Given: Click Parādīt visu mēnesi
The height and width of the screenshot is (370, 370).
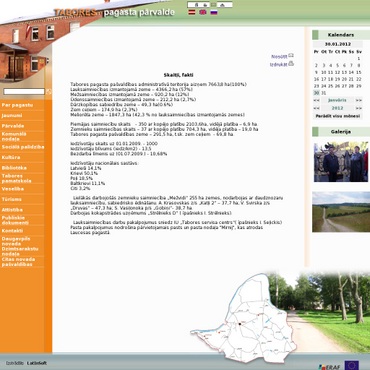Looking at the screenshot, I should point(338,116).
